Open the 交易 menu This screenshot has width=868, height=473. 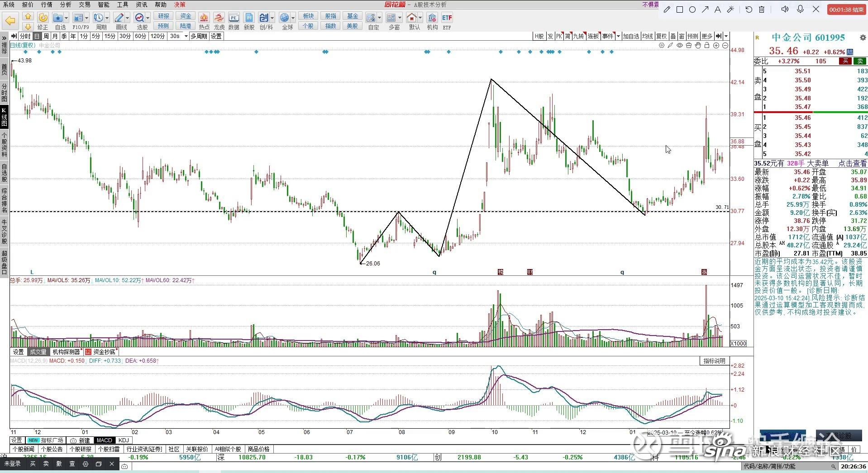[x=85, y=5]
